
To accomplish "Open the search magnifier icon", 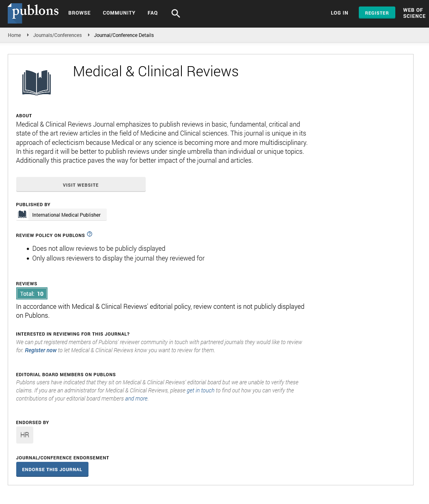I will [x=175, y=13].
